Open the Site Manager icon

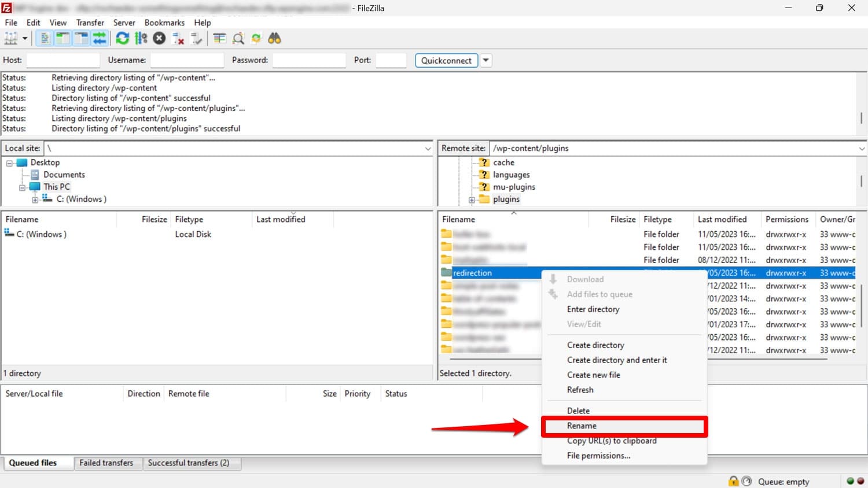point(11,39)
